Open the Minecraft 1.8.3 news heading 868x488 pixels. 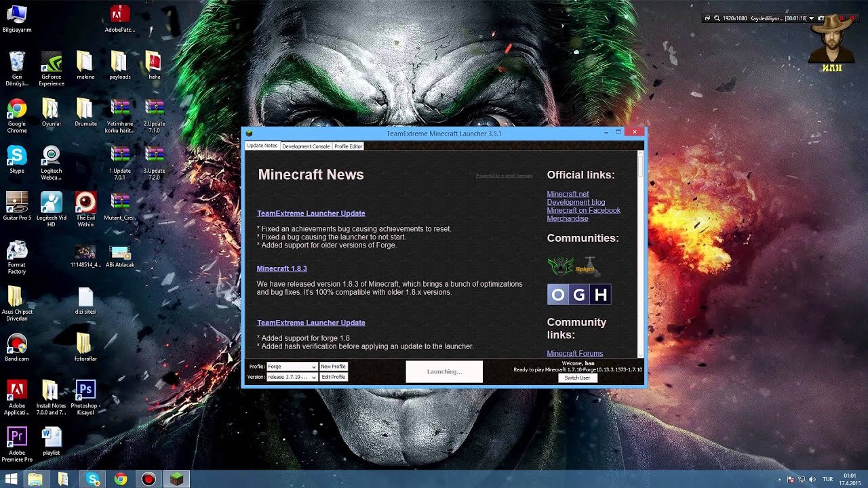tap(281, 268)
